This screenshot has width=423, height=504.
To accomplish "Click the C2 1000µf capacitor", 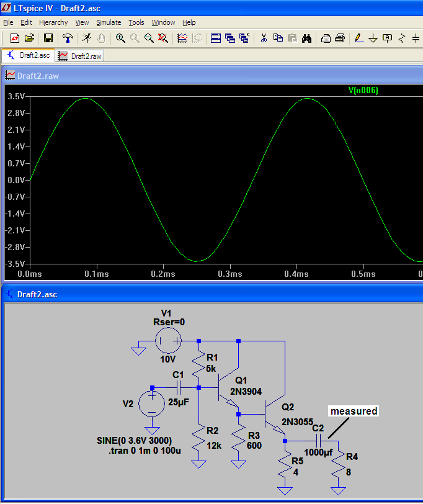I will (x=318, y=441).
